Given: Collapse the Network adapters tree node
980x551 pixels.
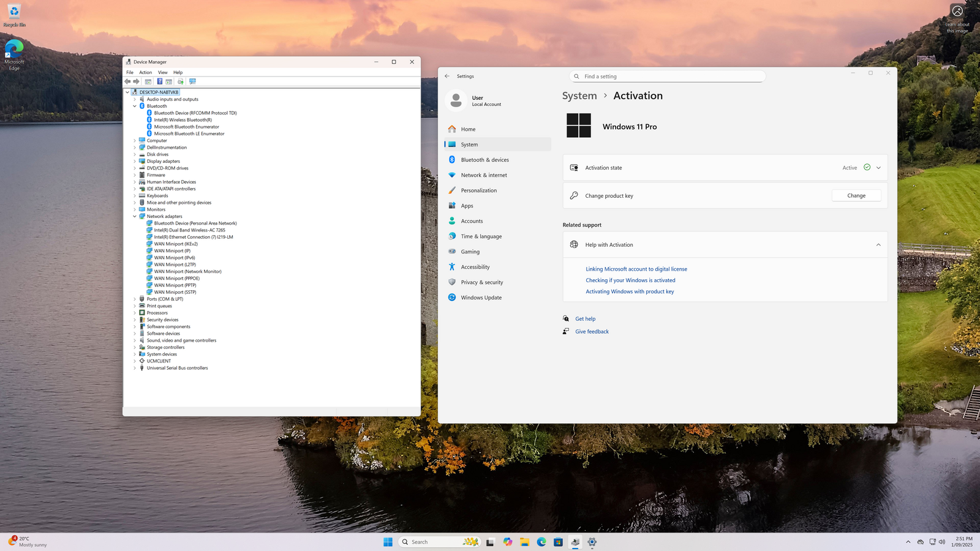Looking at the screenshot, I should coord(135,216).
